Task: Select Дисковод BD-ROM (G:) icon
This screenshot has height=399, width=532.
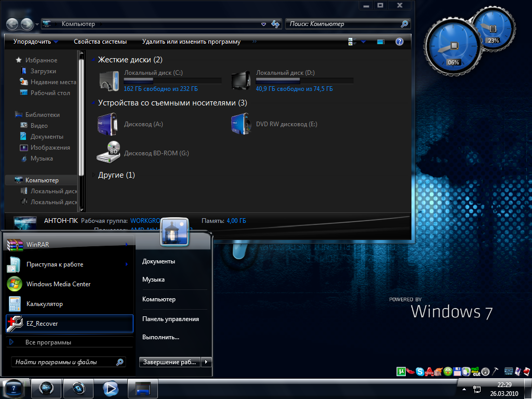Action: point(109,152)
